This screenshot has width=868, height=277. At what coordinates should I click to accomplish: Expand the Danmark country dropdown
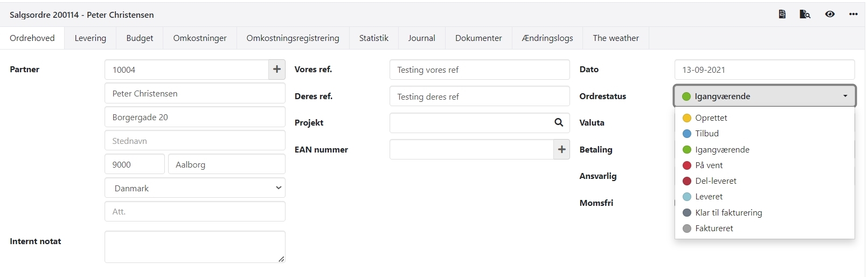[x=195, y=188]
